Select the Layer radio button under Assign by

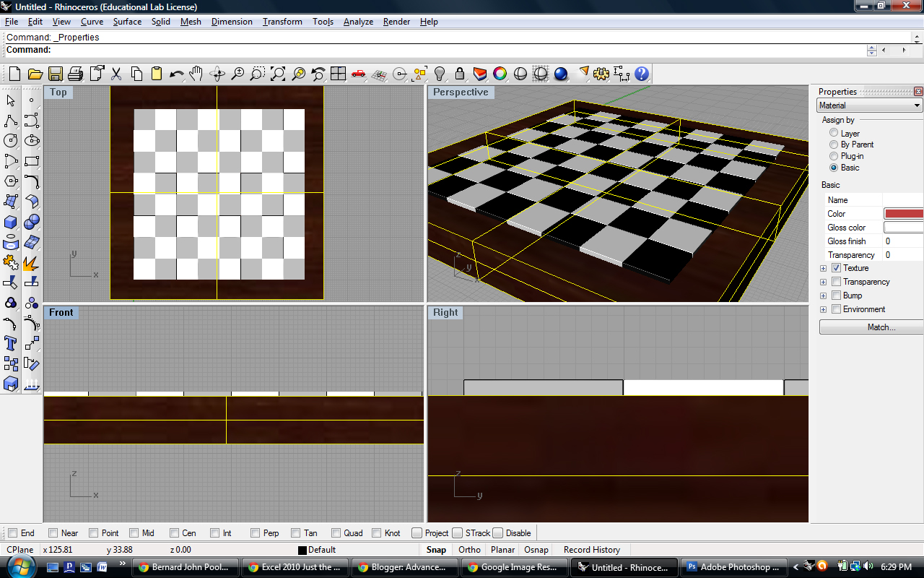coord(834,133)
